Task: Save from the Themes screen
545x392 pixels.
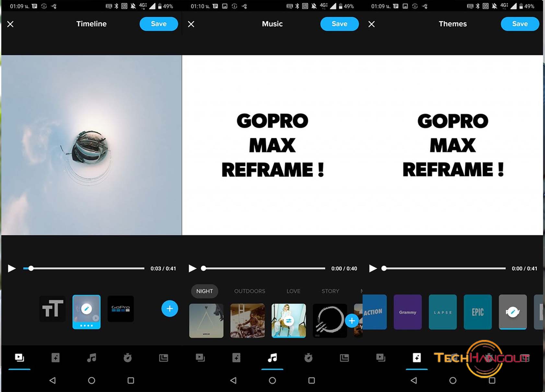Action: pos(520,24)
